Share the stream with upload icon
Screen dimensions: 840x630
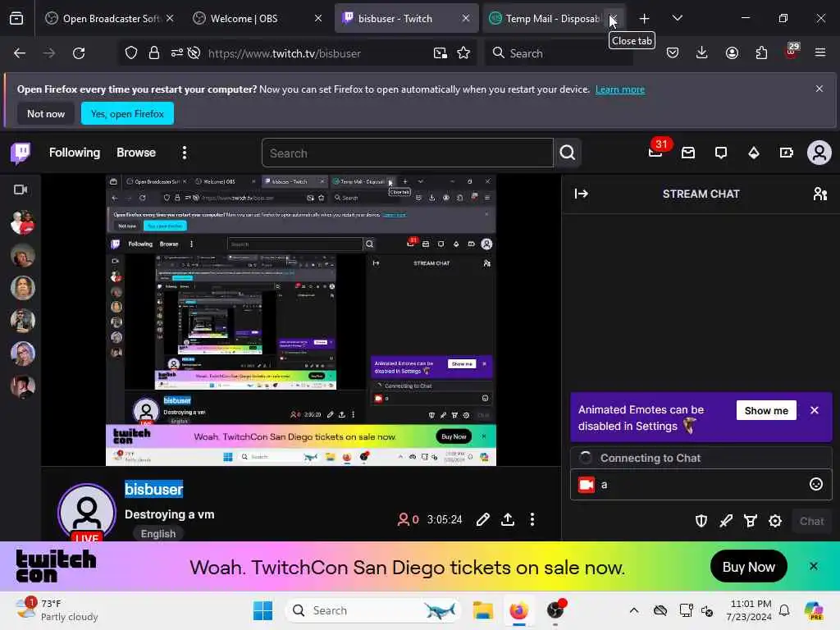point(508,519)
